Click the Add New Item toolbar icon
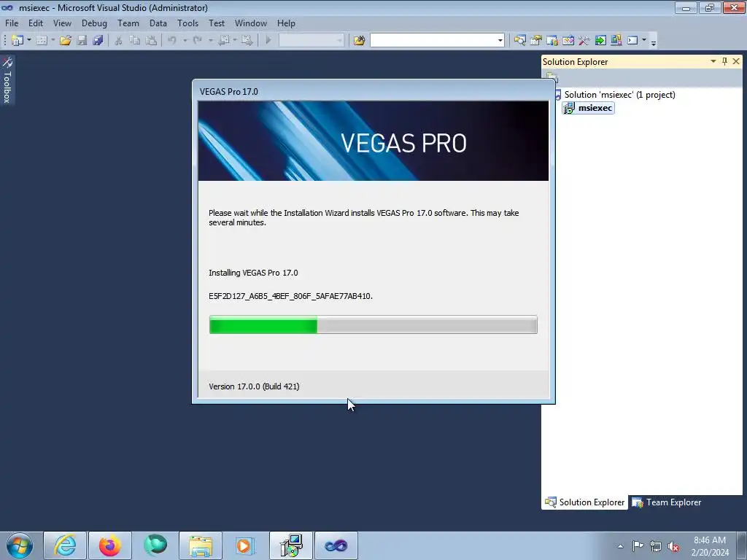This screenshot has height=560, width=747. pyautogui.click(x=42, y=41)
